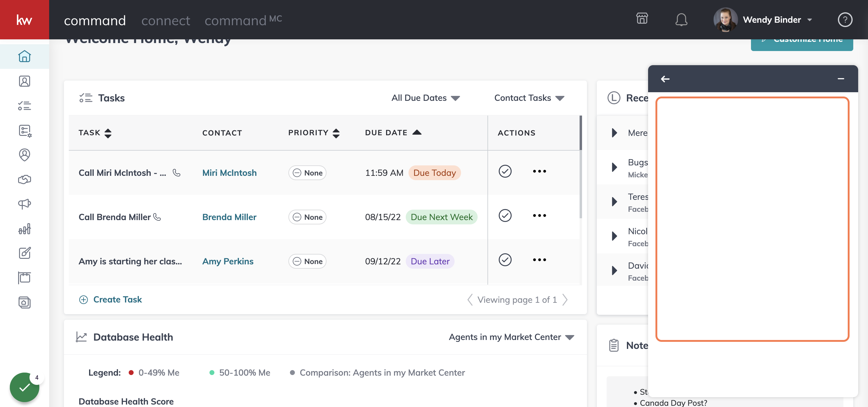This screenshot has height=407, width=868.
Task: Expand the Teres recent activity row
Action: [x=614, y=202]
